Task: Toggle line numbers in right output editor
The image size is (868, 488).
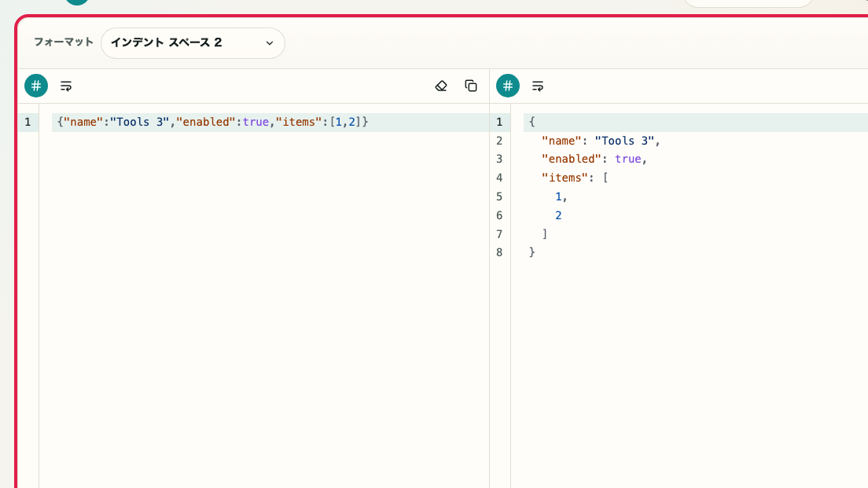Action: (508, 86)
